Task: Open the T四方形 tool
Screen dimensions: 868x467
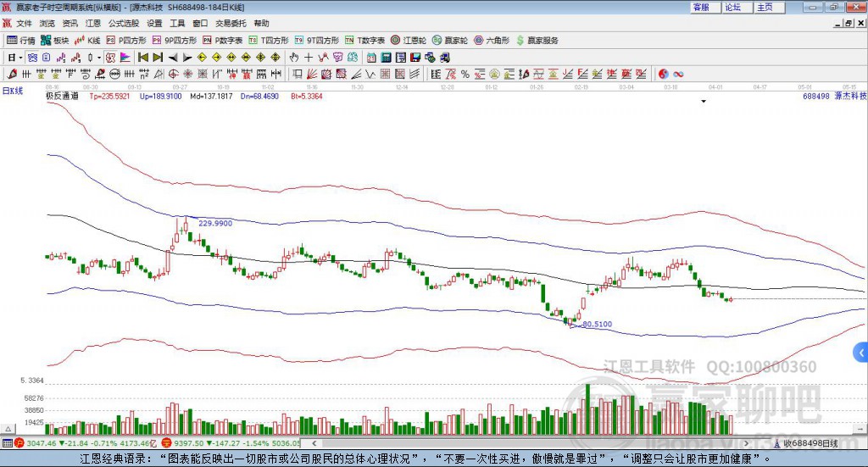Action: [269, 41]
